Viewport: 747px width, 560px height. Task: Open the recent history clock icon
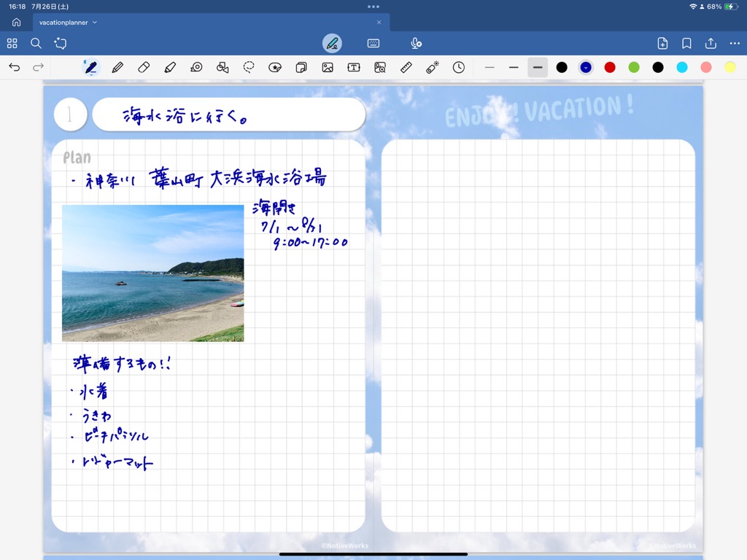click(459, 68)
